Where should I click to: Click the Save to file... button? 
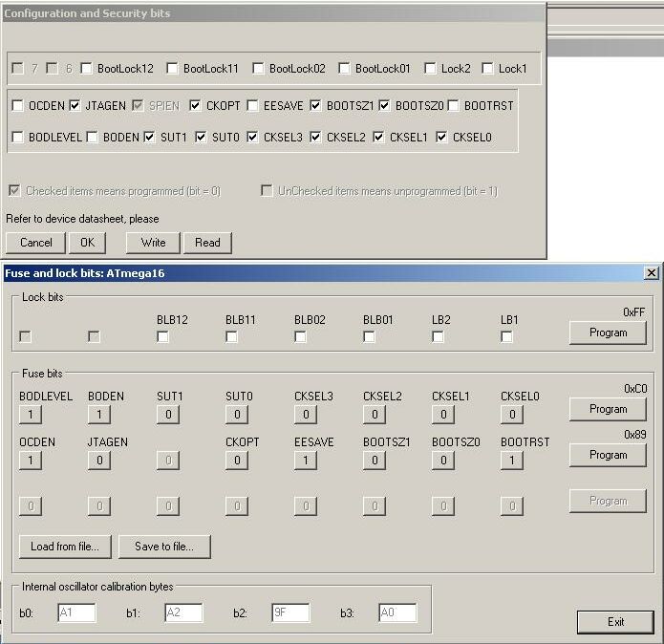pos(164,547)
